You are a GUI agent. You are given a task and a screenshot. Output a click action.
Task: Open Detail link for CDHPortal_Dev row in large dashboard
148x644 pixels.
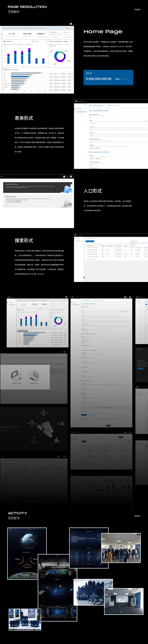[69, 80]
